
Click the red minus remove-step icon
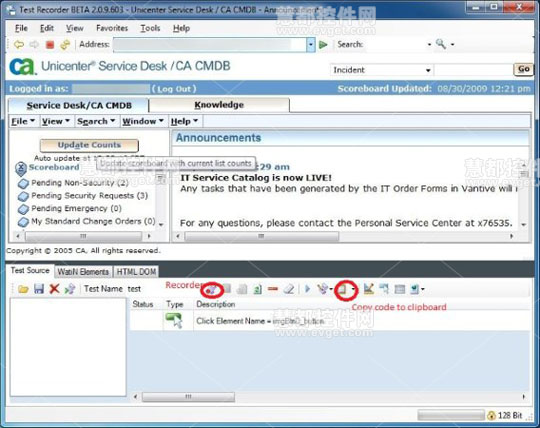click(x=273, y=289)
